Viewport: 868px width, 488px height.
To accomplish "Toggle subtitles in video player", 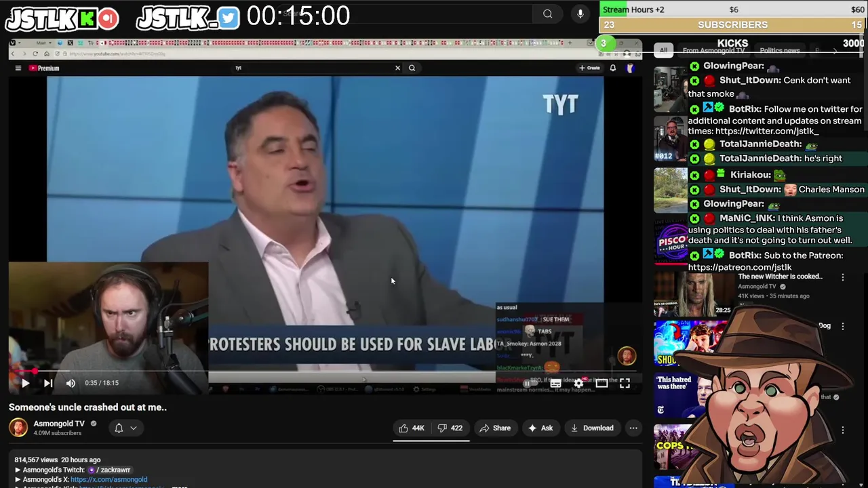I will (x=555, y=383).
